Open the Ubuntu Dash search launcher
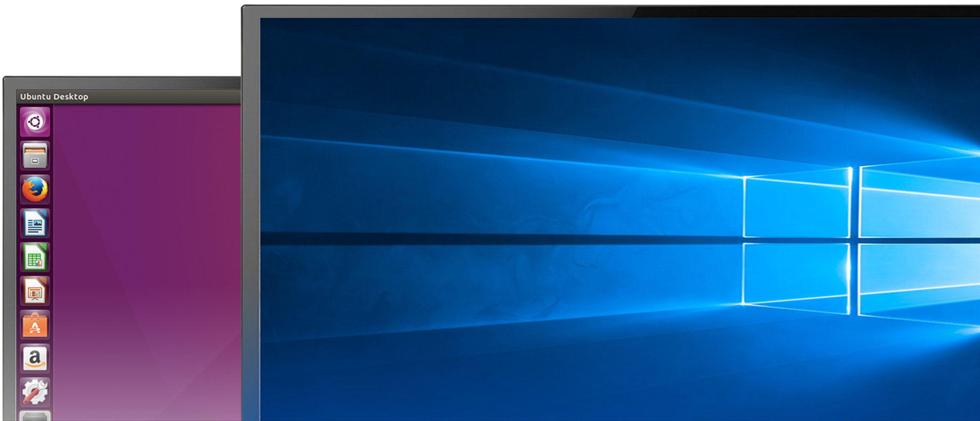The height and width of the screenshot is (421, 980). (35, 122)
